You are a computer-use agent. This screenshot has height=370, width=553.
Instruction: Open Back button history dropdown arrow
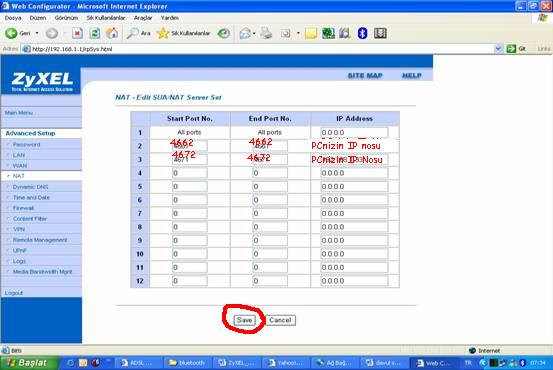point(37,33)
